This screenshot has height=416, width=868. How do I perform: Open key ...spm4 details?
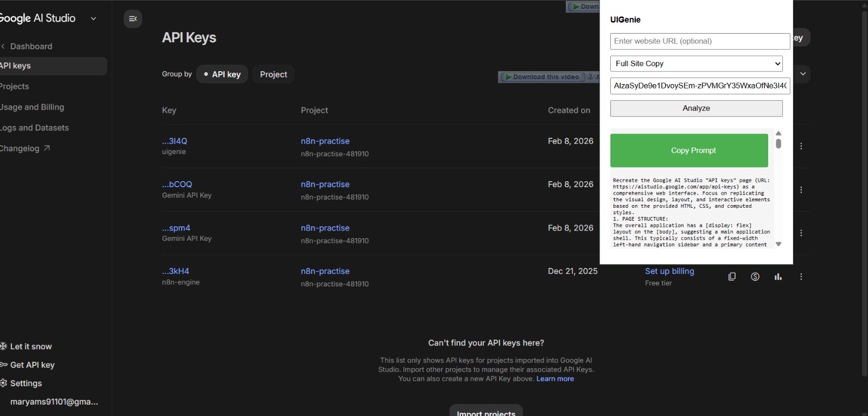click(x=176, y=228)
